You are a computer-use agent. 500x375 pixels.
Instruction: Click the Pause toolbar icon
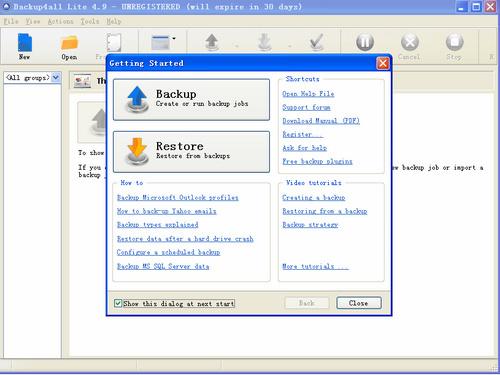pyautogui.click(x=365, y=42)
